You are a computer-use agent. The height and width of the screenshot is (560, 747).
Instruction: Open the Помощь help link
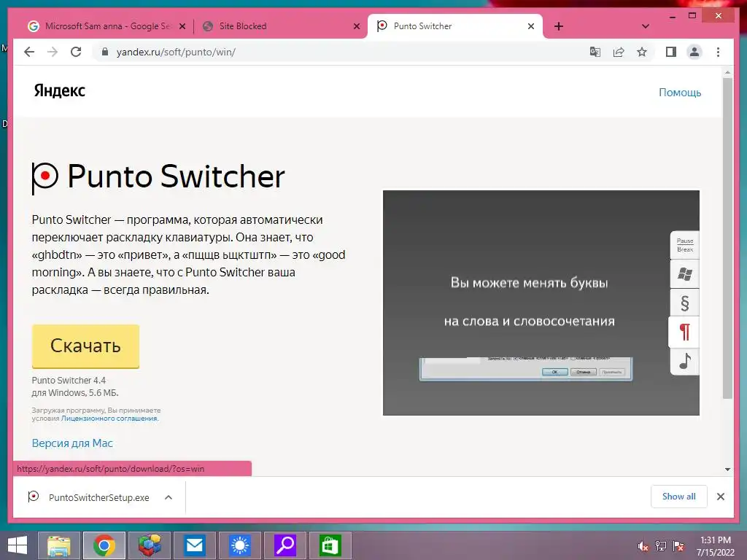point(680,93)
